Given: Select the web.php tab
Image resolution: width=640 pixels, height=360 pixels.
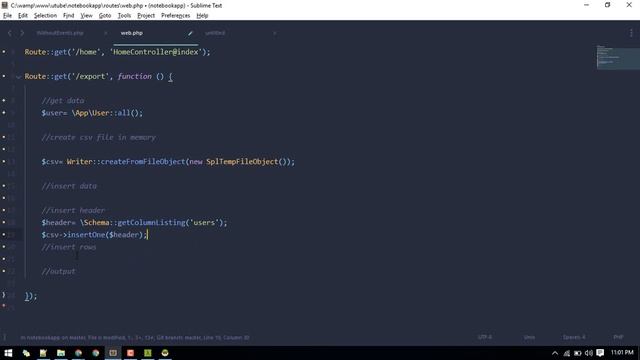Looking at the screenshot, I should coord(131,33).
